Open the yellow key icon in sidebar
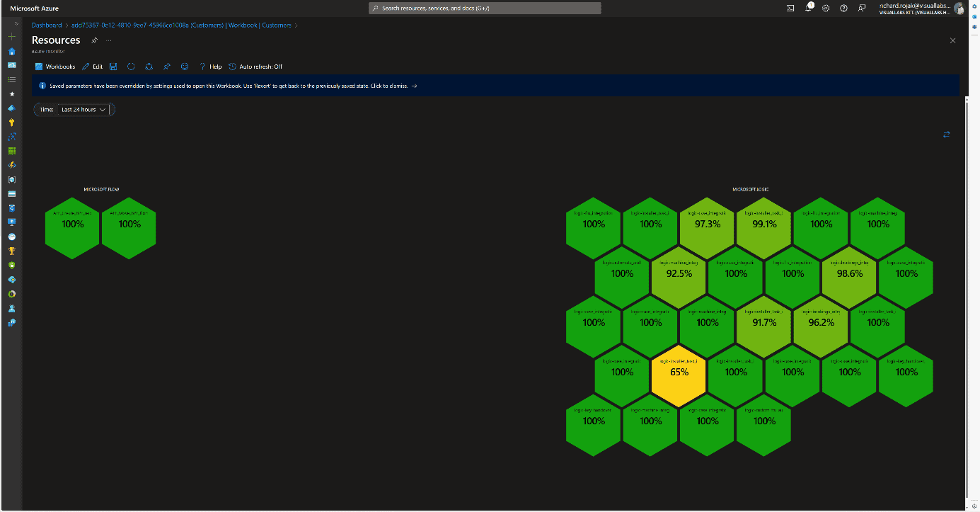The height and width of the screenshot is (512, 980). 11,123
